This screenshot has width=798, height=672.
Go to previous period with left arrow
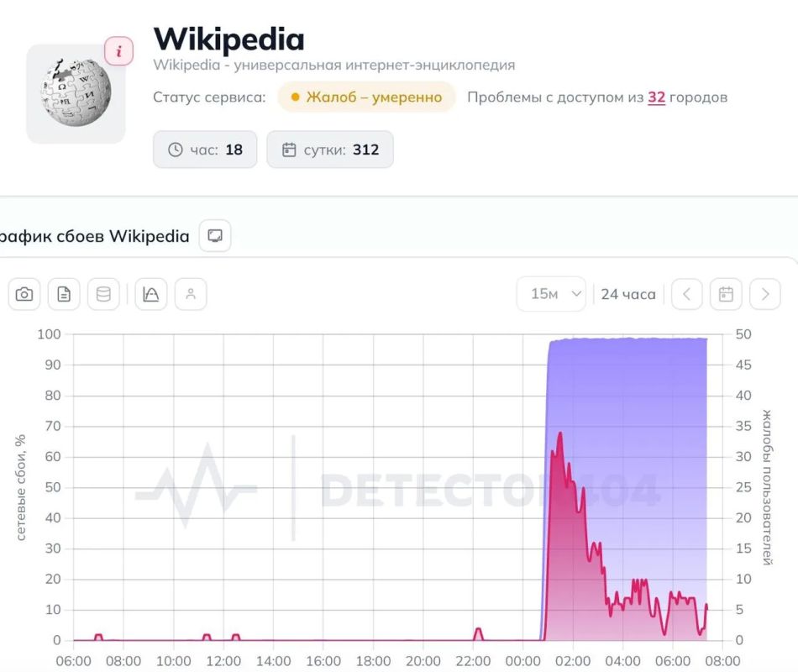pyautogui.click(x=686, y=294)
